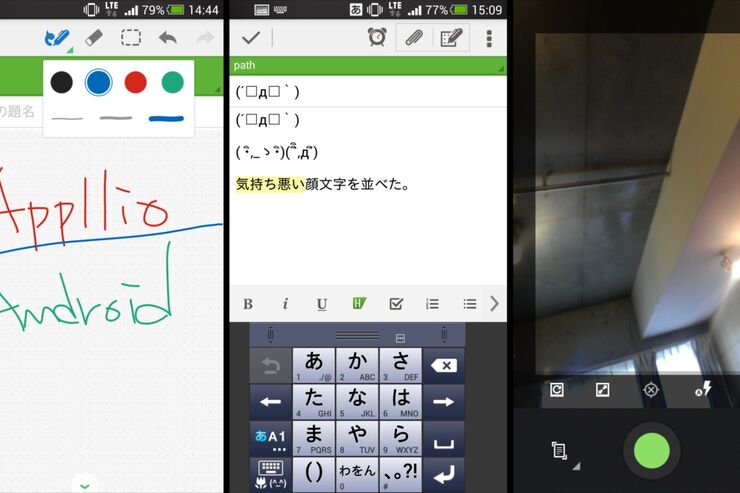The width and height of the screenshot is (740, 493).
Task: Choose the red pen color
Action: pyautogui.click(x=135, y=82)
